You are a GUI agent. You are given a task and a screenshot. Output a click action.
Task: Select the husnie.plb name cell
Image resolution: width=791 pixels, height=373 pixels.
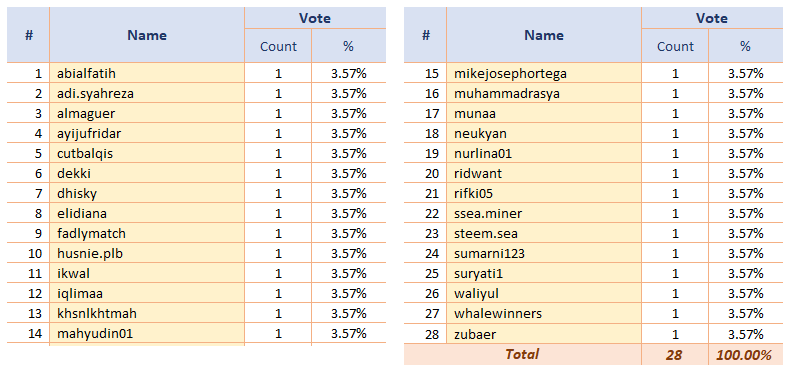[x=147, y=253]
